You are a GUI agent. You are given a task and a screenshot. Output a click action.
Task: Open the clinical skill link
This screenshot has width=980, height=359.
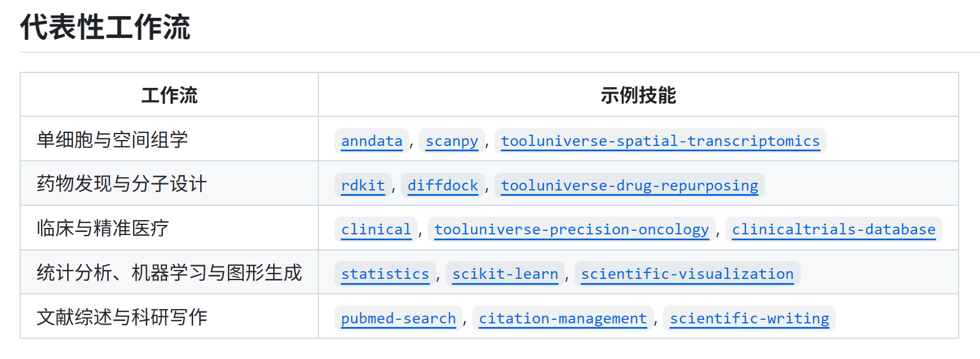376,230
